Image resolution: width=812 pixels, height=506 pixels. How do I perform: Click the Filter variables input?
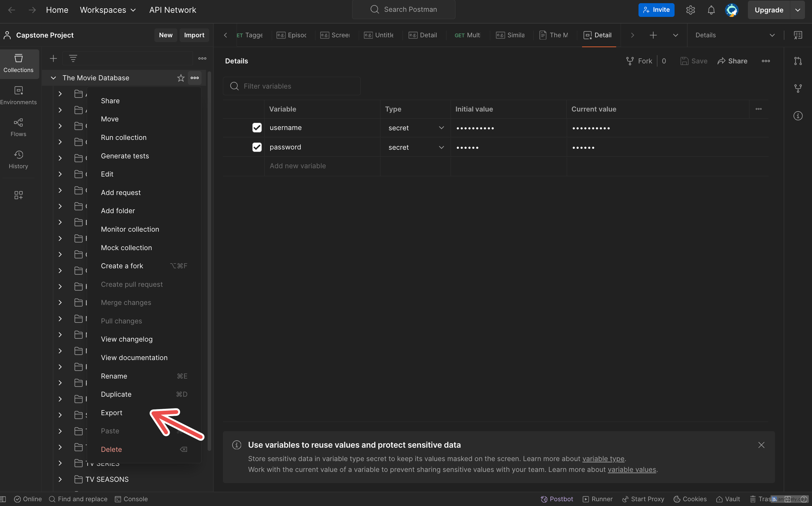(x=292, y=86)
